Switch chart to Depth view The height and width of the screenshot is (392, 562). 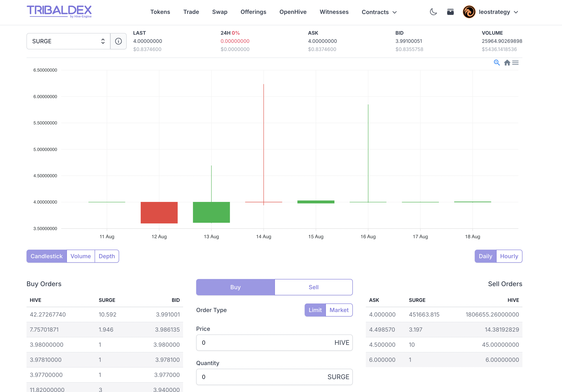point(107,256)
